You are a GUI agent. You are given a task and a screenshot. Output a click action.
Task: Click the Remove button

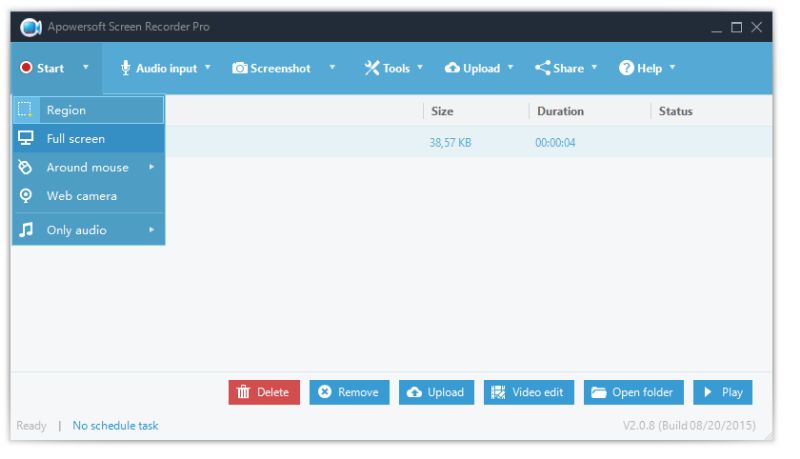coord(349,392)
